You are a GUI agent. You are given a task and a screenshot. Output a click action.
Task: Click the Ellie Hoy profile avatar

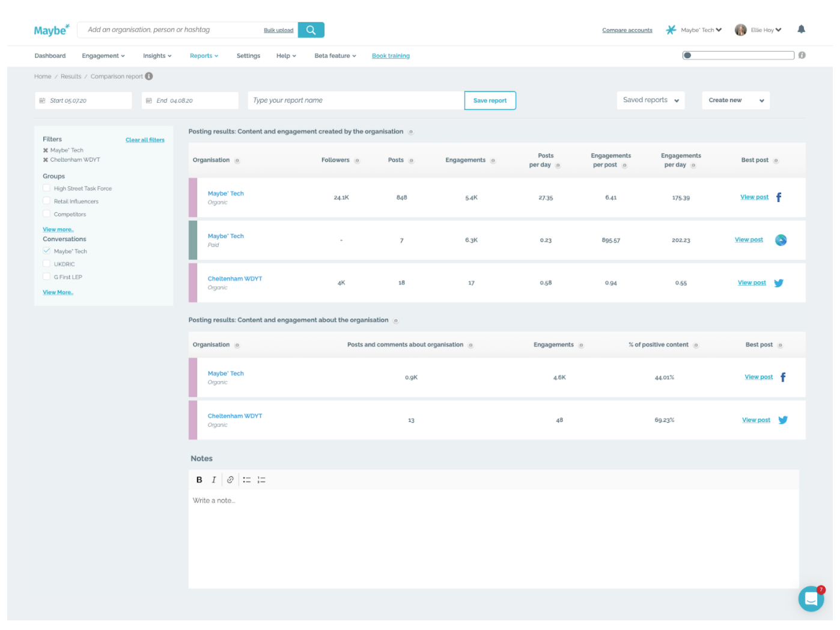740,30
